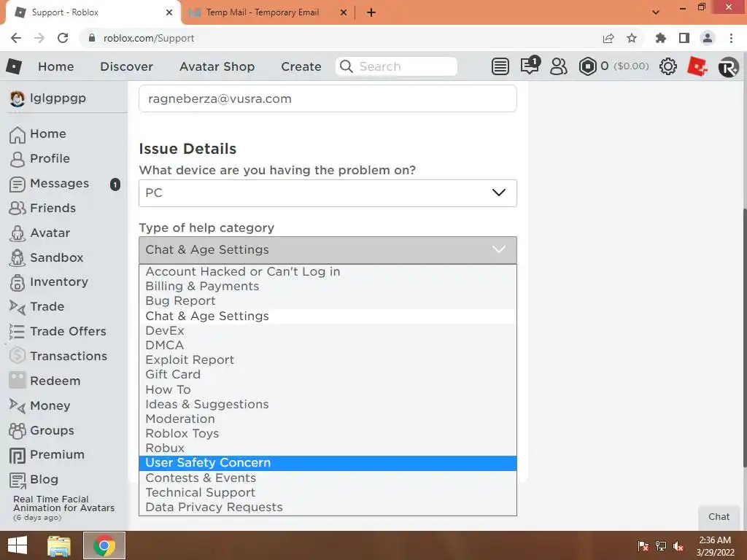
Task: Choose Moderation option
Action: coord(328,419)
